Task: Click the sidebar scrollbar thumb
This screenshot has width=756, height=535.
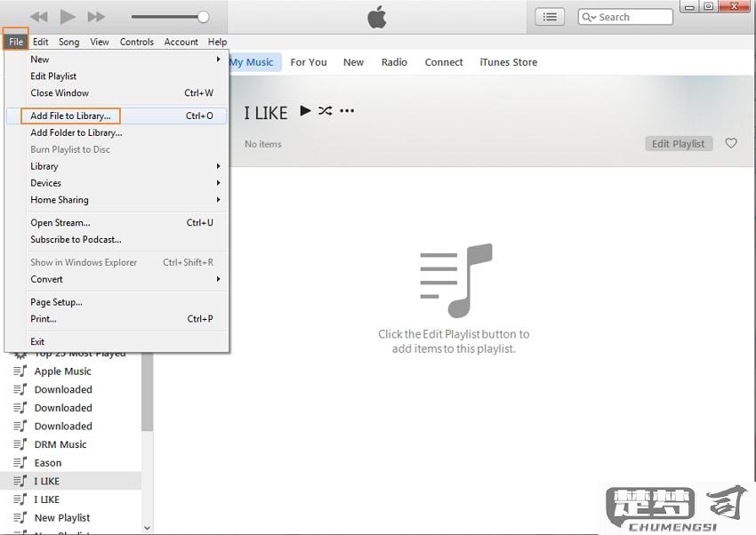Action: coord(148,392)
